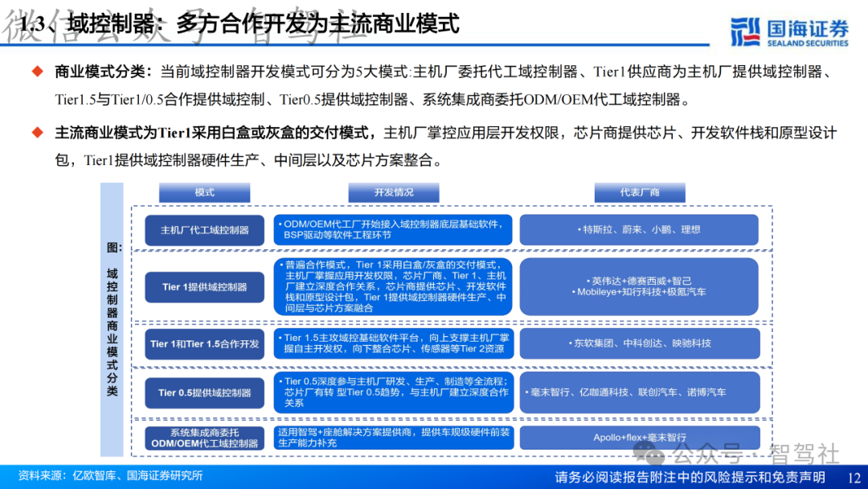Image resolution: width=868 pixels, height=489 pixels.
Task: Select the 主机厂代工域控制器 box
Action: coord(203,229)
